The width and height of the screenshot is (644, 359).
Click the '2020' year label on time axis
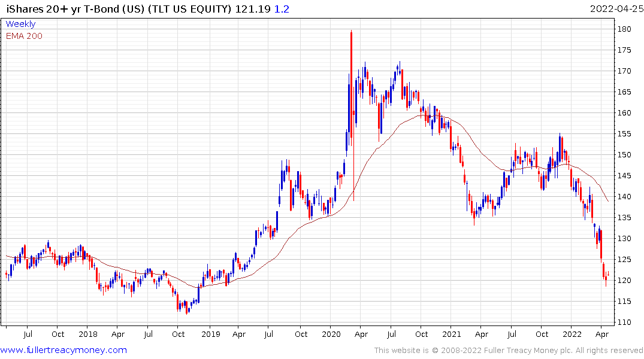click(331, 334)
